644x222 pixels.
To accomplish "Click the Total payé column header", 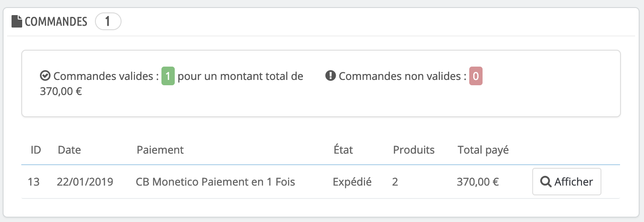I will coord(483,150).
